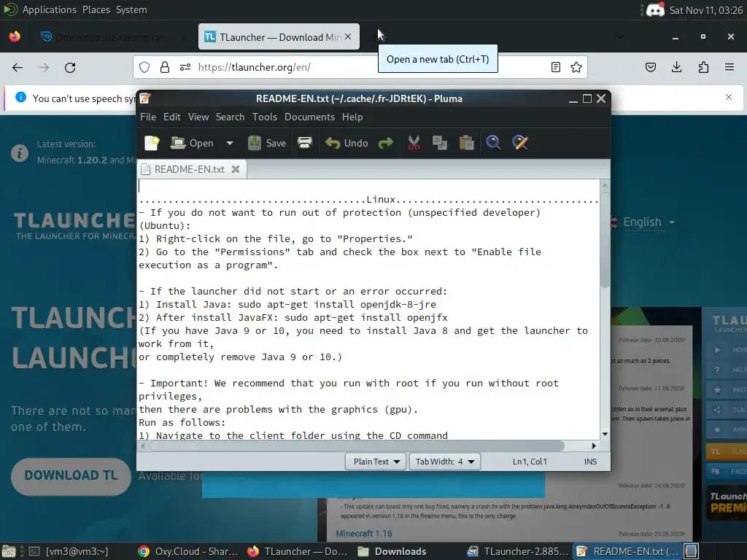Open the Search menu in Pluma
The width and height of the screenshot is (747, 560).
[230, 117]
